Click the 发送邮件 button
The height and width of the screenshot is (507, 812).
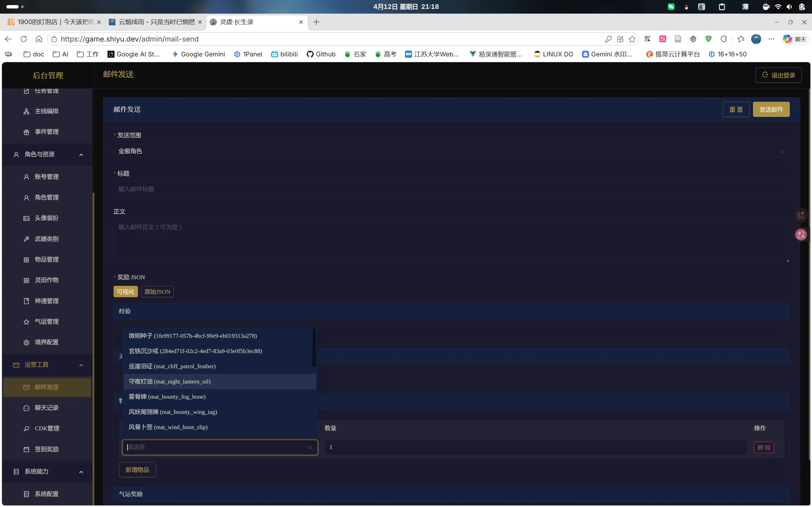point(771,109)
